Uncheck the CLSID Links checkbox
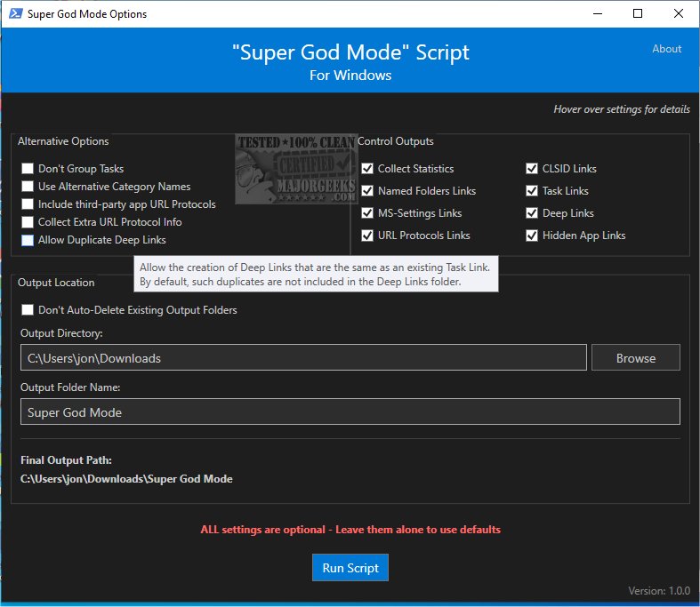Screen dimensions: 700x607 (x=532, y=169)
